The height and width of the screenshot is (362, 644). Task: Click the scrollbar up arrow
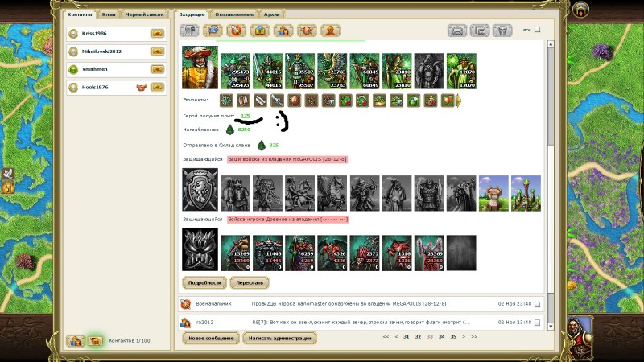(x=551, y=44)
